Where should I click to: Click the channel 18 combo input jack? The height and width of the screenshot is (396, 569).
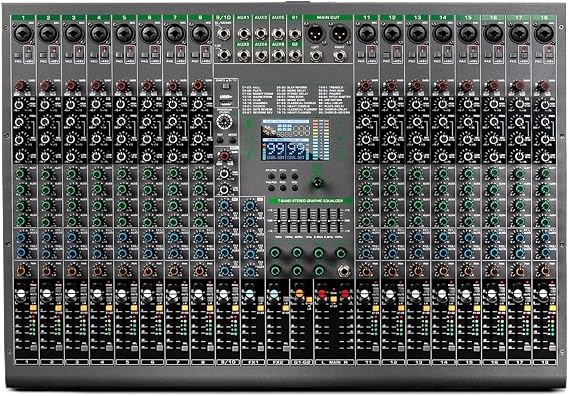pyautogui.click(x=544, y=34)
